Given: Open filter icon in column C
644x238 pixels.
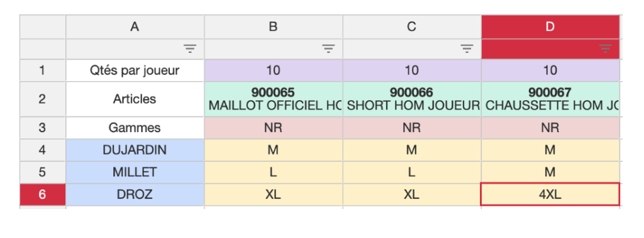Looking at the screenshot, I should click(466, 49).
